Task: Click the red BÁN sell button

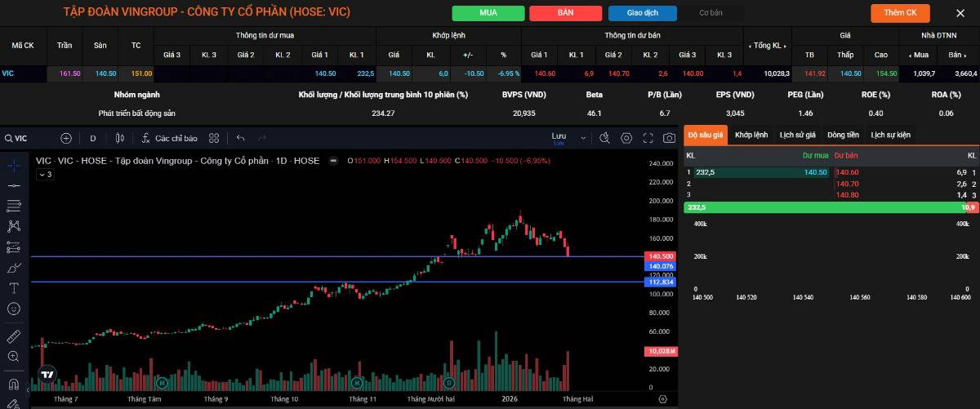Action: point(565,13)
